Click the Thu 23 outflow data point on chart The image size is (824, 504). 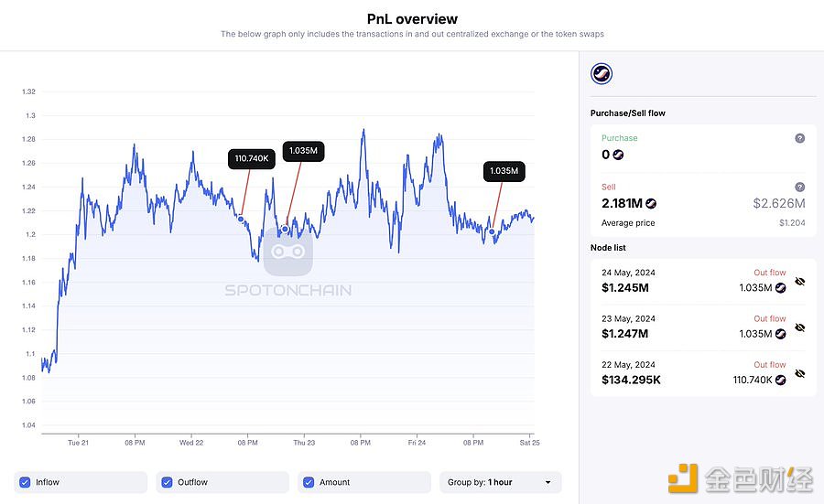pos(285,229)
